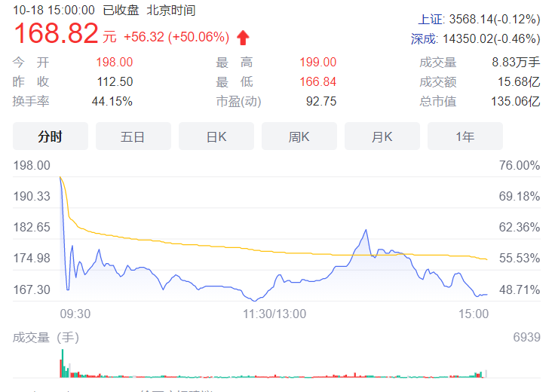Click the 11:30/13:00 time axis label
The height and width of the screenshot is (392, 555).
coord(274,314)
